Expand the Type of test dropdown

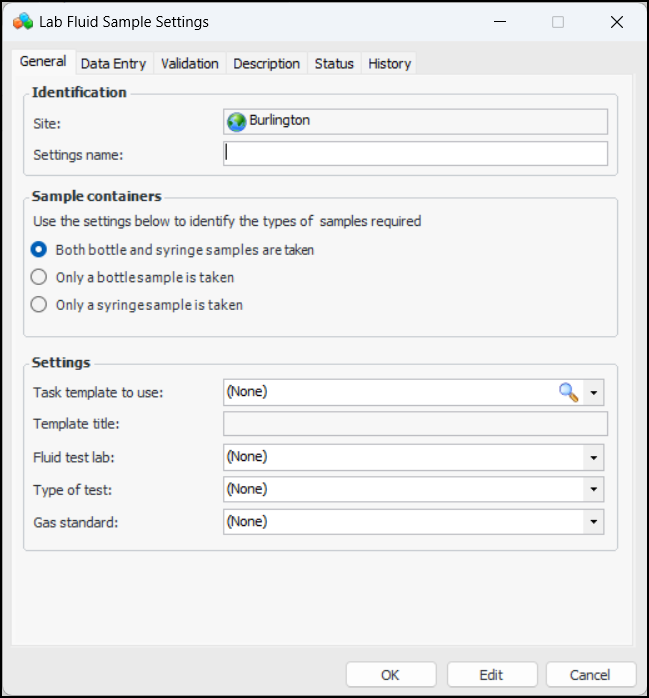[x=594, y=489]
